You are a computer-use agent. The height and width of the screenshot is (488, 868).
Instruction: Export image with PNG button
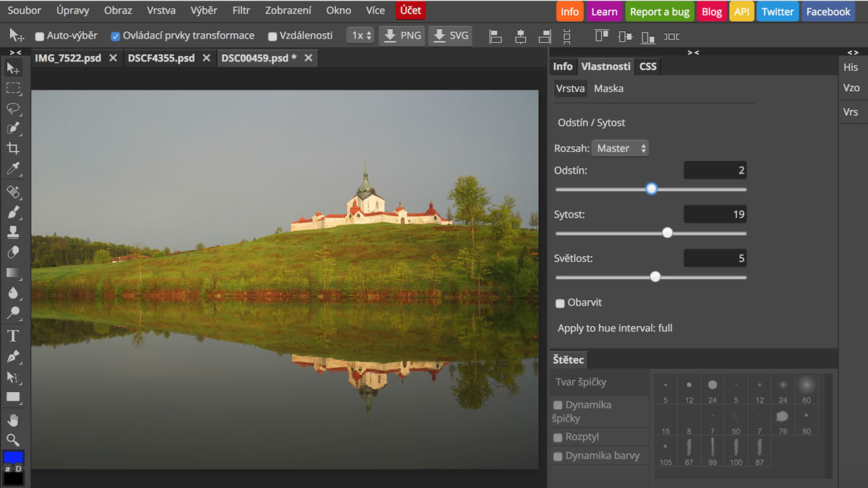click(402, 35)
